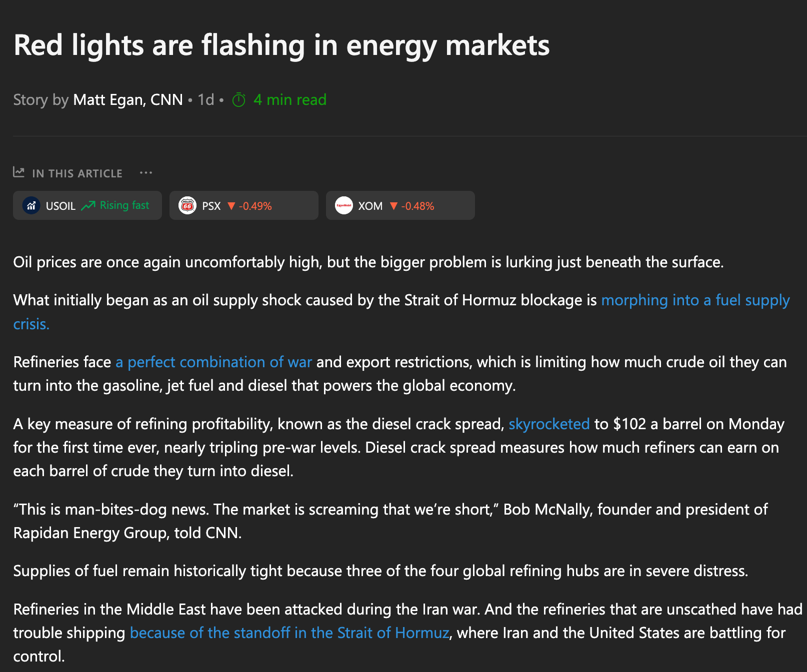Open the PSX -0.49% stock chip
This screenshot has width=807, height=672.
[244, 205]
